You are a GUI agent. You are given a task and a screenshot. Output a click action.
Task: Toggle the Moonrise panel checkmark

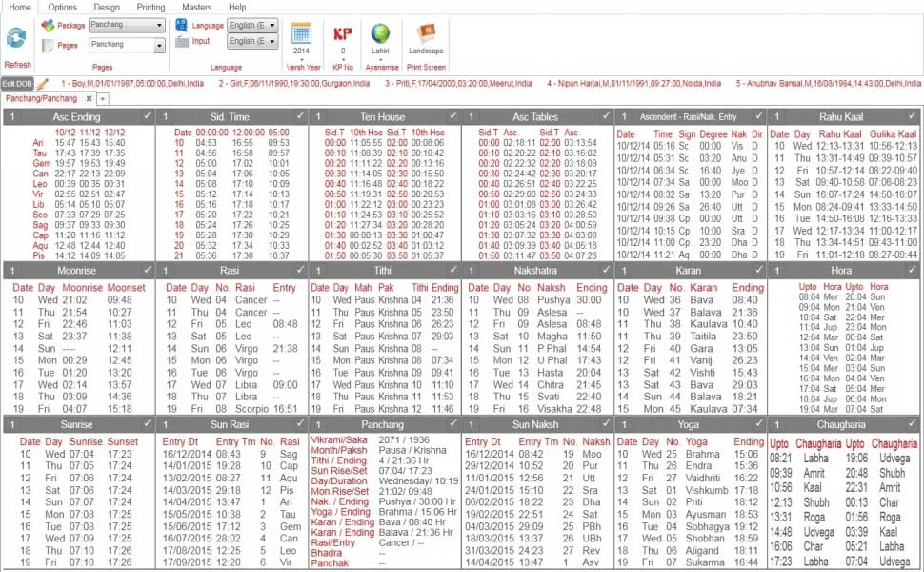point(148,270)
